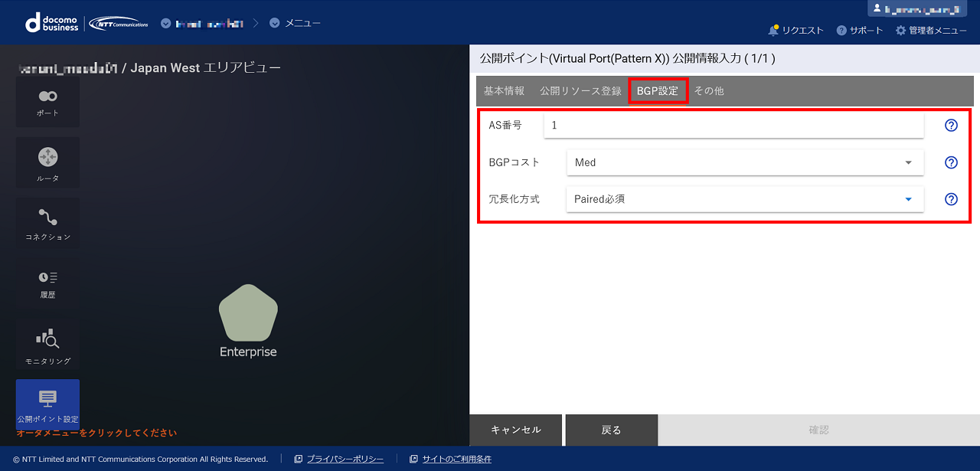Click the user account badge
Viewport: 980px width, 471px height.
pos(917,8)
